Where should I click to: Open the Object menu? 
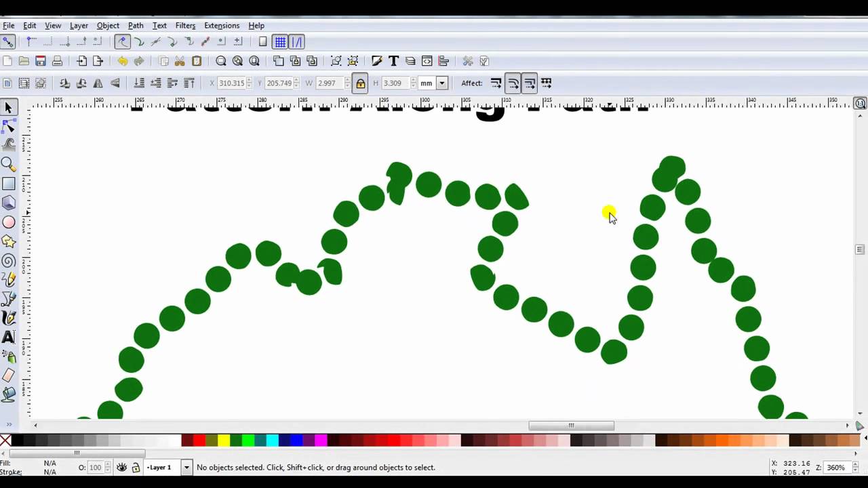coord(108,26)
